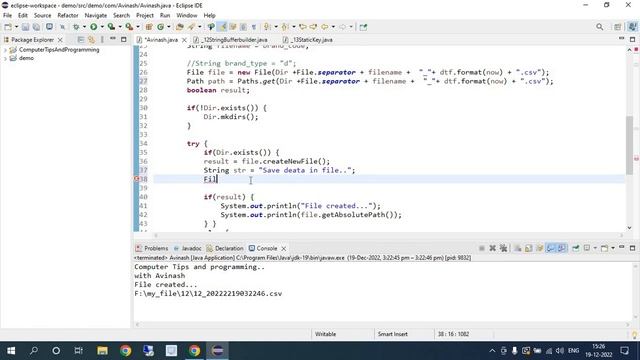640x360 pixels.
Task: Toggle Mark Occurrences highlighter icon
Action: [222, 27]
